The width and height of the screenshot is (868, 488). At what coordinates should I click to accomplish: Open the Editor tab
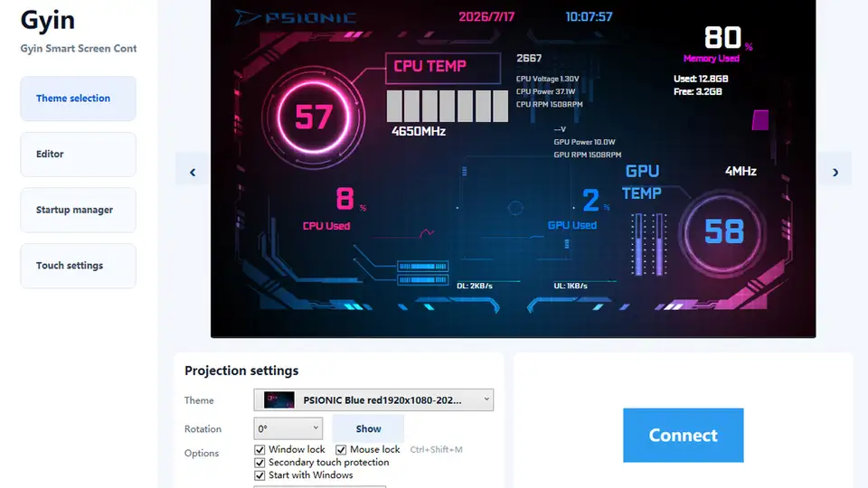78,155
